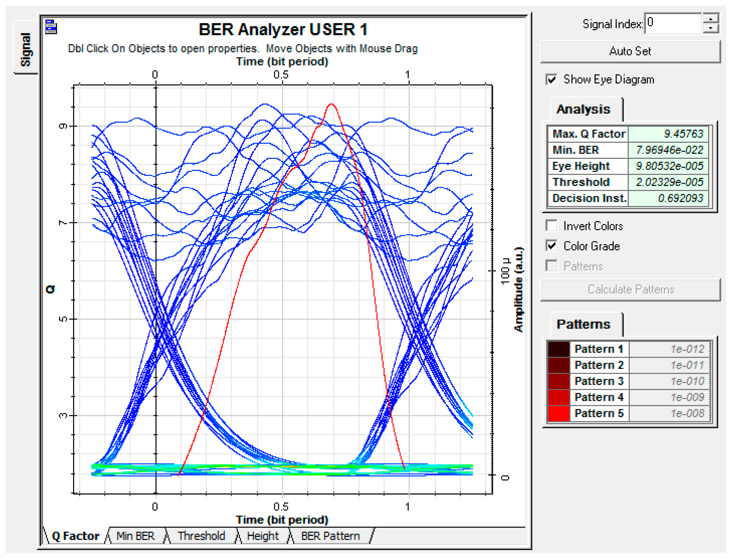Disable the Color Grade checkbox
Screen dimensions: 733x560
551,246
